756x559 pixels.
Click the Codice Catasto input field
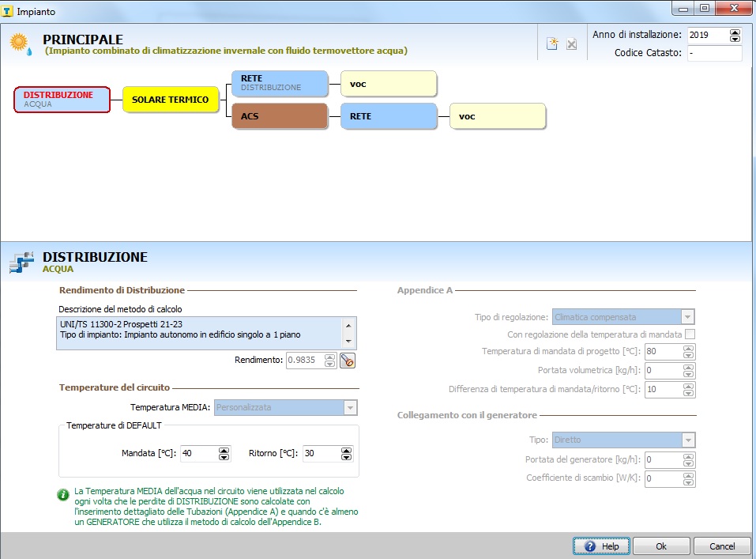(713, 53)
